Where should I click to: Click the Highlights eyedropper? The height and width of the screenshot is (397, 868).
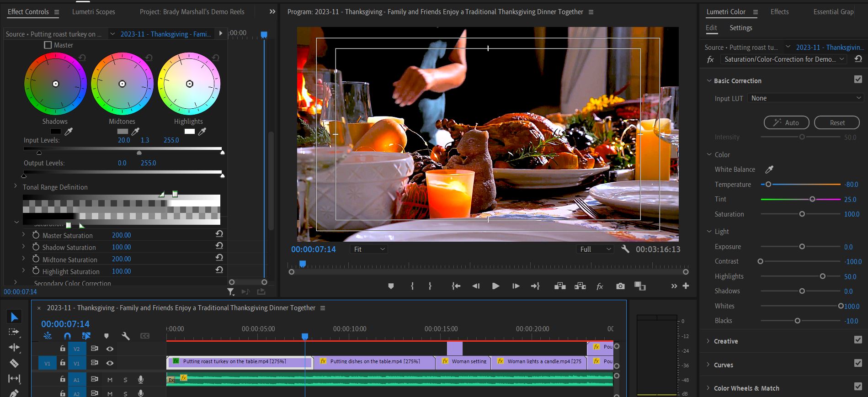[202, 132]
